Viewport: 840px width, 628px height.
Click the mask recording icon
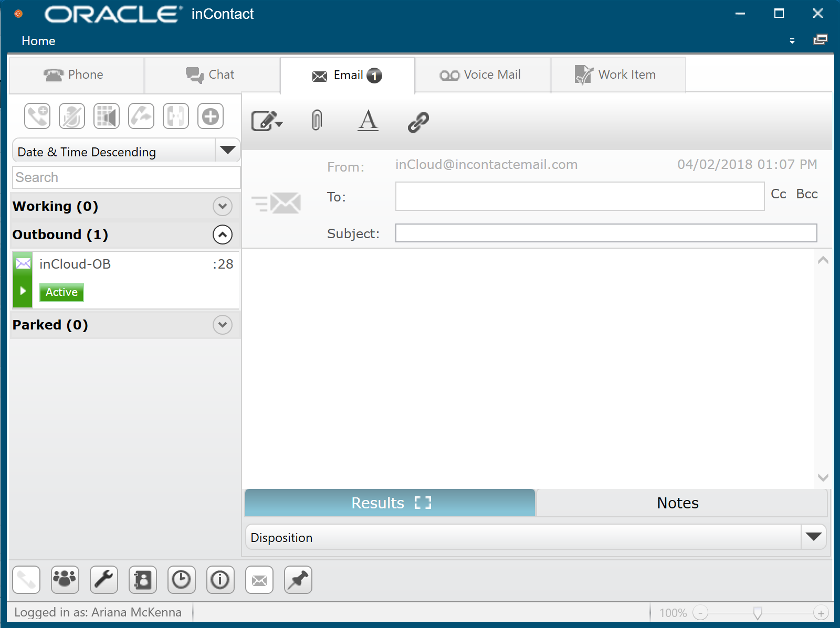coord(107,116)
